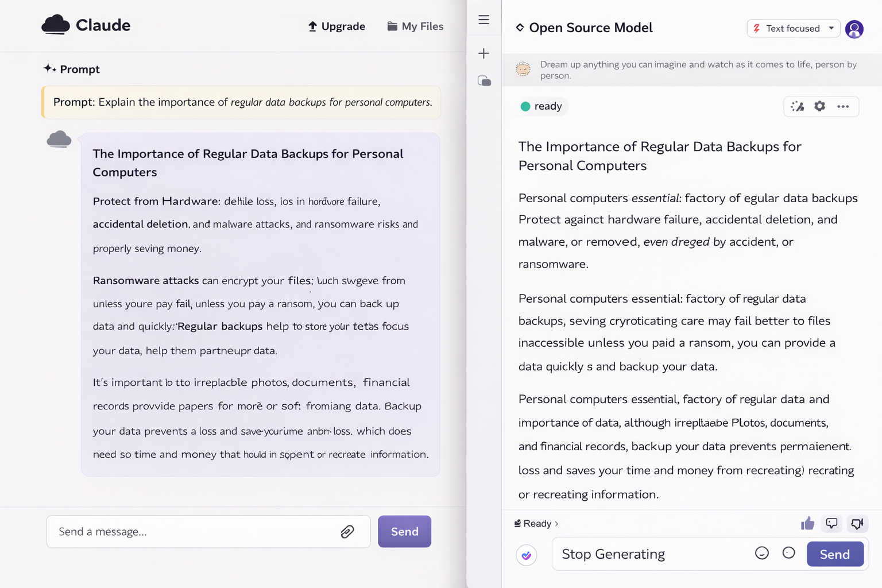Click the thumbs up feedback icon
This screenshot has height=588, width=882.
point(807,523)
